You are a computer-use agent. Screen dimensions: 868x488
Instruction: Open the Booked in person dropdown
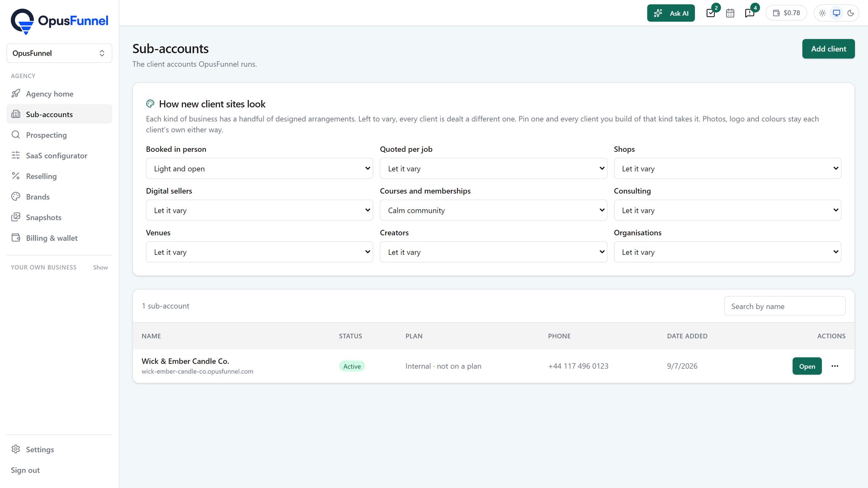click(x=259, y=169)
